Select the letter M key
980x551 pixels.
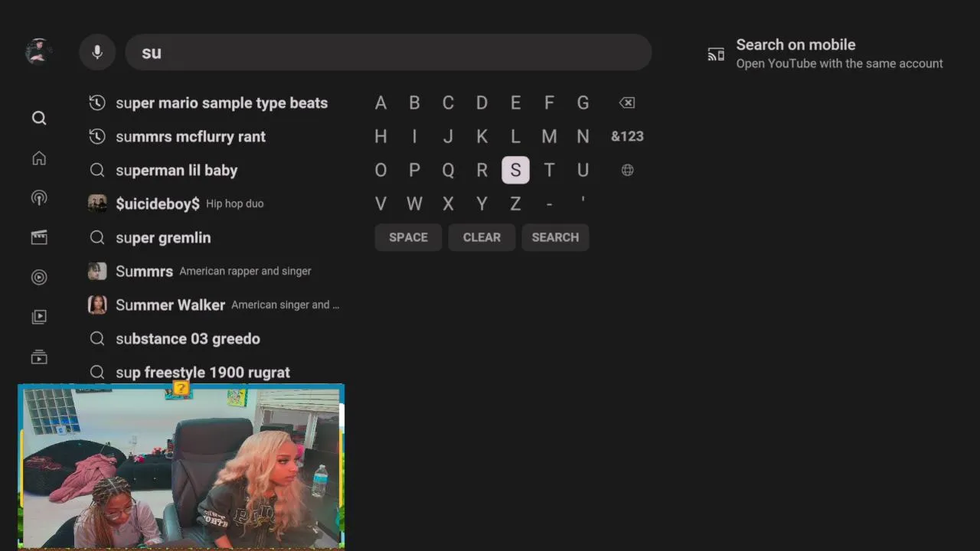click(549, 136)
